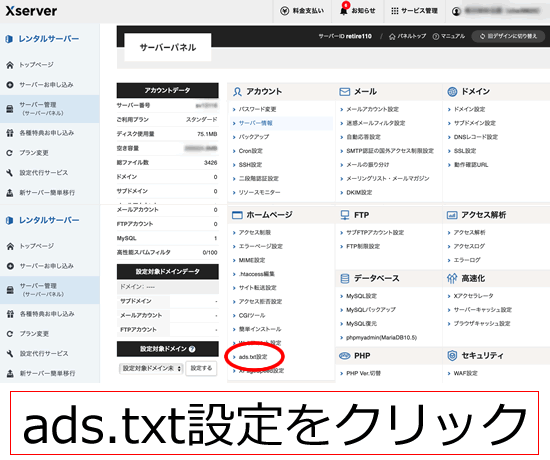Image resolution: width=550 pixels, height=460 pixels.
Task: Click the メール section envelope icon
Action: [344, 92]
